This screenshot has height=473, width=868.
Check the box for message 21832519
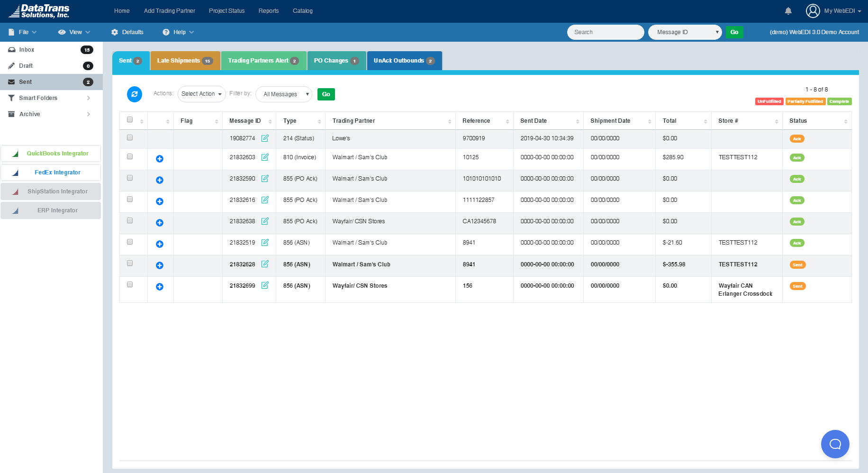click(x=130, y=242)
